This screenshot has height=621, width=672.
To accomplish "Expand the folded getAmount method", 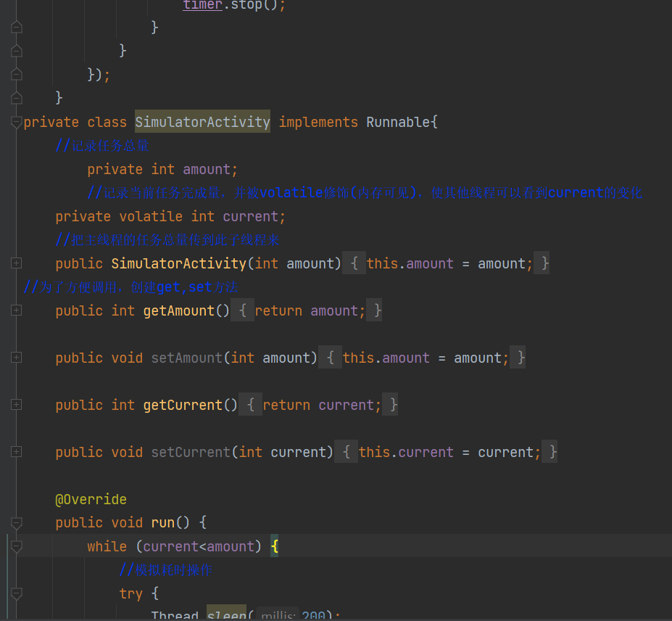I will [x=16, y=310].
